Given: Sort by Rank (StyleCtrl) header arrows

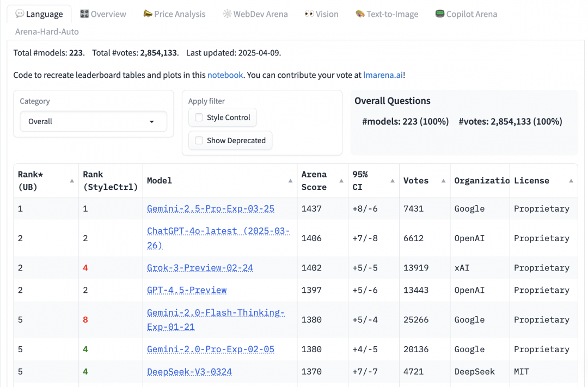Looking at the screenshot, I should point(137,181).
